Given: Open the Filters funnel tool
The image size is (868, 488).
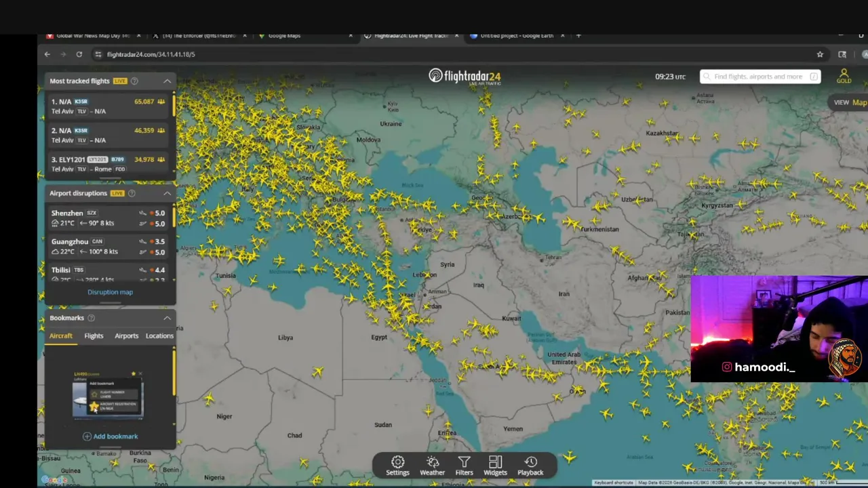Looking at the screenshot, I should [x=464, y=466].
